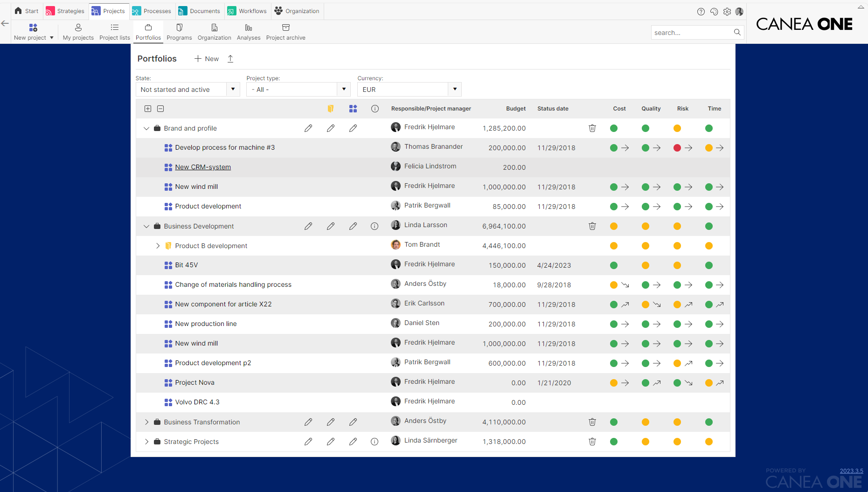Click the New portfolio button
This screenshot has height=492, width=868.
pyautogui.click(x=207, y=59)
